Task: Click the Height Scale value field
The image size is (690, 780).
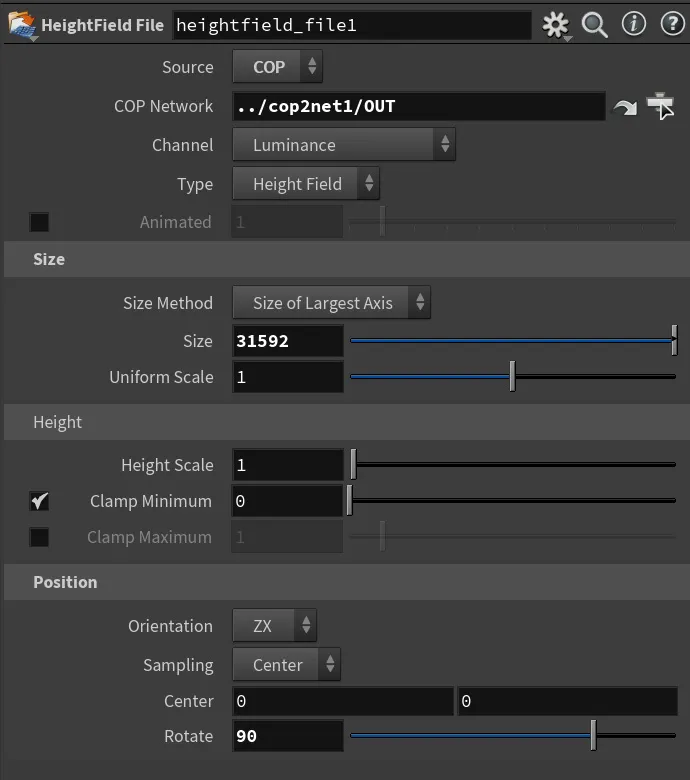Action: point(288,465)
